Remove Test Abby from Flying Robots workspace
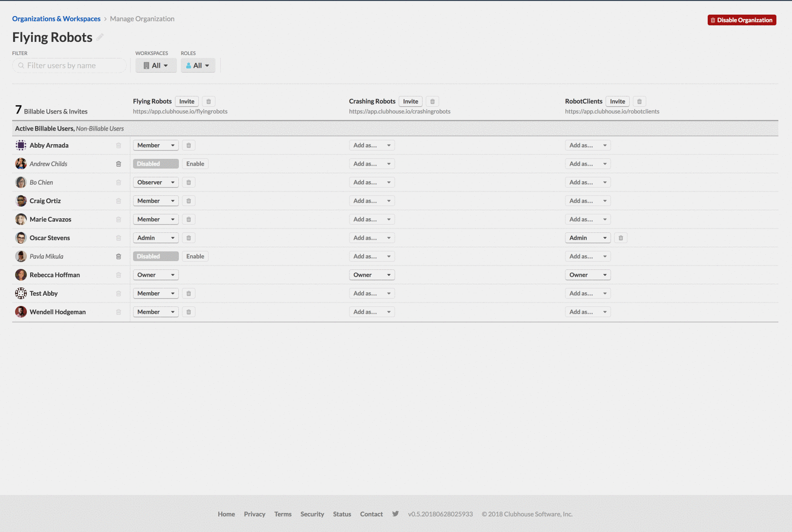 tap(189, 293)
